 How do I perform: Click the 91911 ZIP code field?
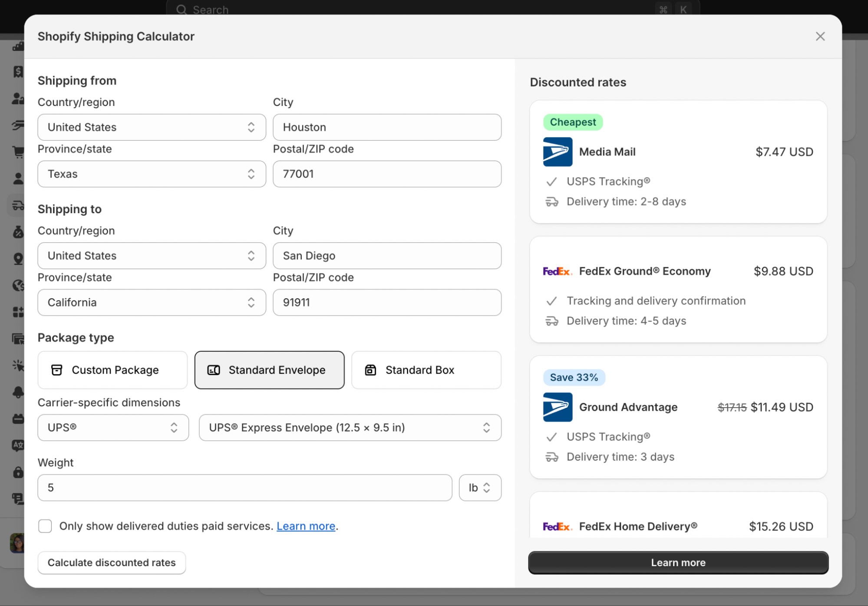387,303
